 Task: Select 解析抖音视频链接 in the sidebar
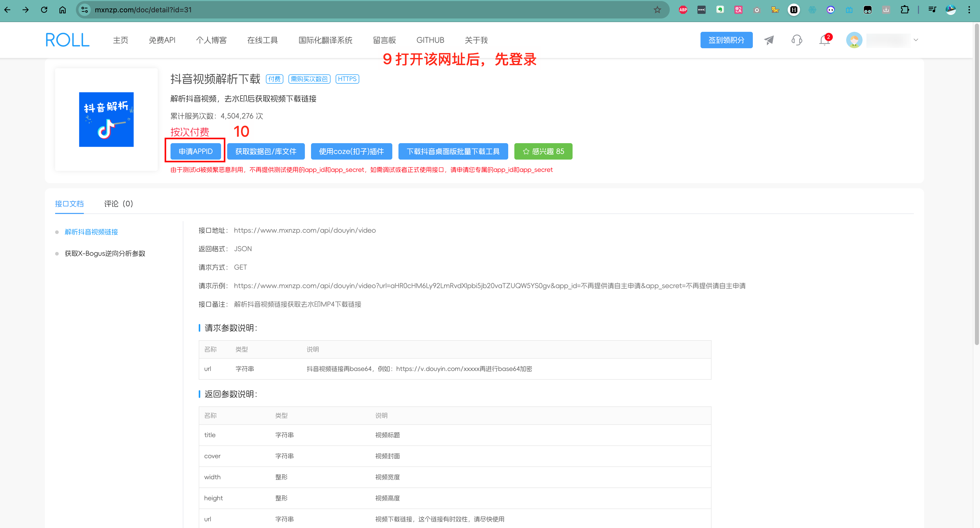click(x=91, y=232)
